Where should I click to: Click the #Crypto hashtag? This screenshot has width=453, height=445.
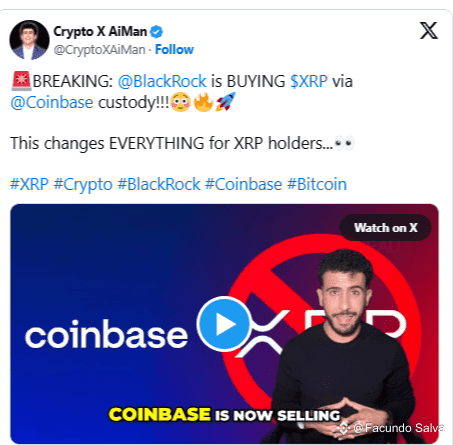[x=83, y=184]
